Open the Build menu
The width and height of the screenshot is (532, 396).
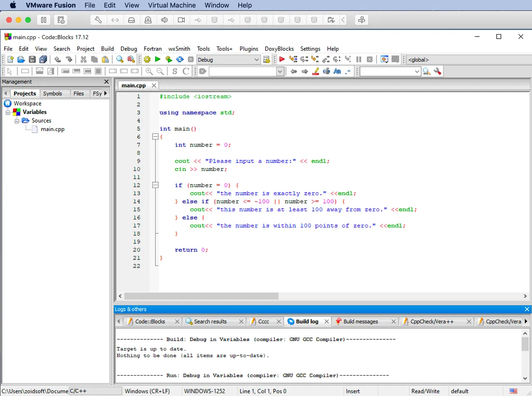107,49
